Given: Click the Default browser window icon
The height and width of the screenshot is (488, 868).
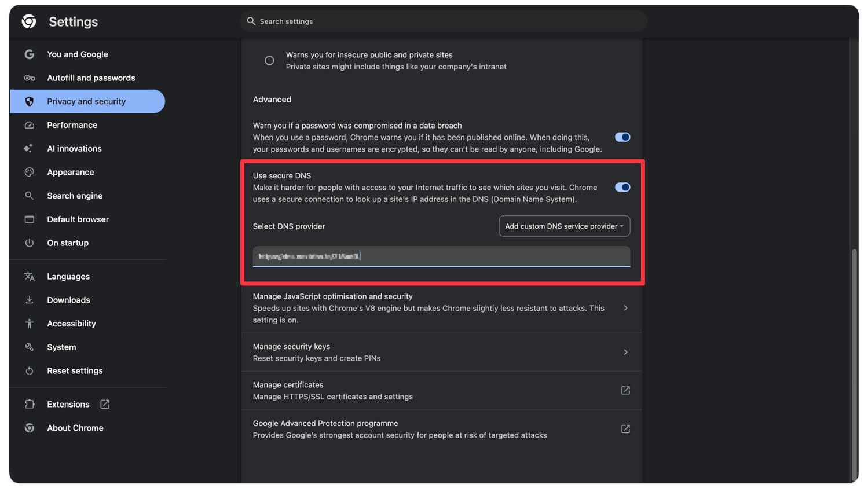Looking at the screenshot, I should pos(29,219).
